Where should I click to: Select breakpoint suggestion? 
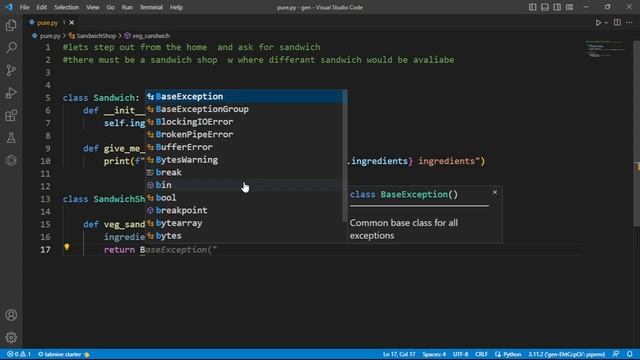244,211
